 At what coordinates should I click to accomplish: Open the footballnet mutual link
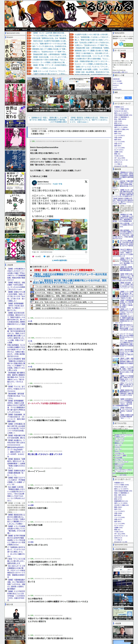point(116,85)
